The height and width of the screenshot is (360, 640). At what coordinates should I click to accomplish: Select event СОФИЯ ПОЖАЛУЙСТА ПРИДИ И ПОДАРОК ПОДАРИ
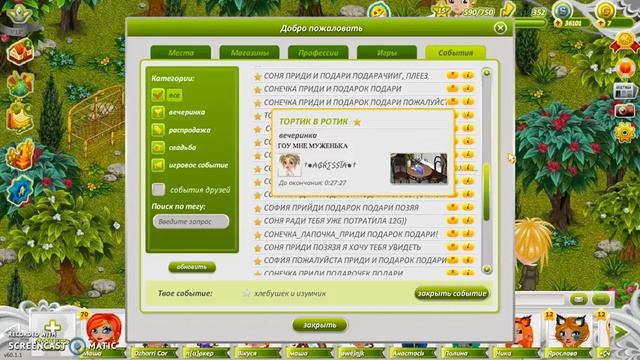[x=356, y=260]
